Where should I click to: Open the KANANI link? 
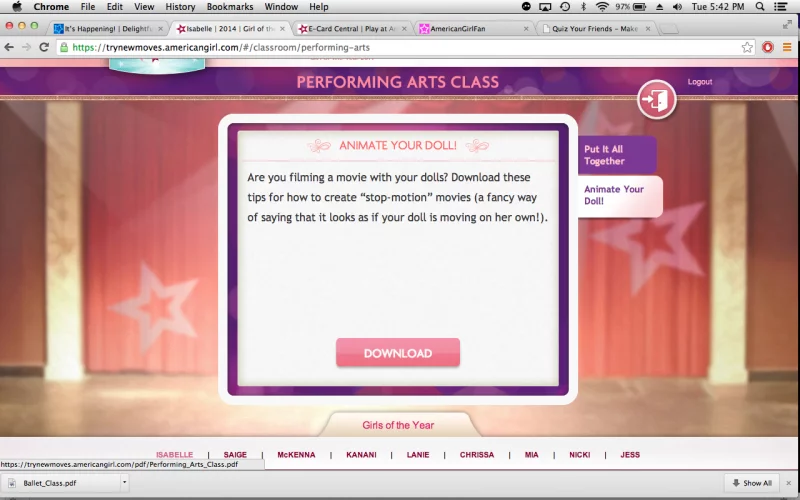(x=361, y=455)
